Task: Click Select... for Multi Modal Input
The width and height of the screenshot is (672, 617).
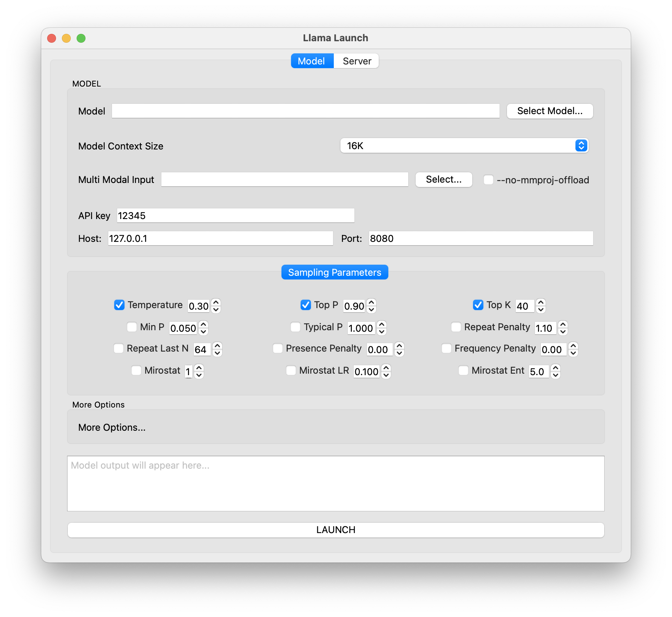Action: pyautogui.click(x=444, y=180)
